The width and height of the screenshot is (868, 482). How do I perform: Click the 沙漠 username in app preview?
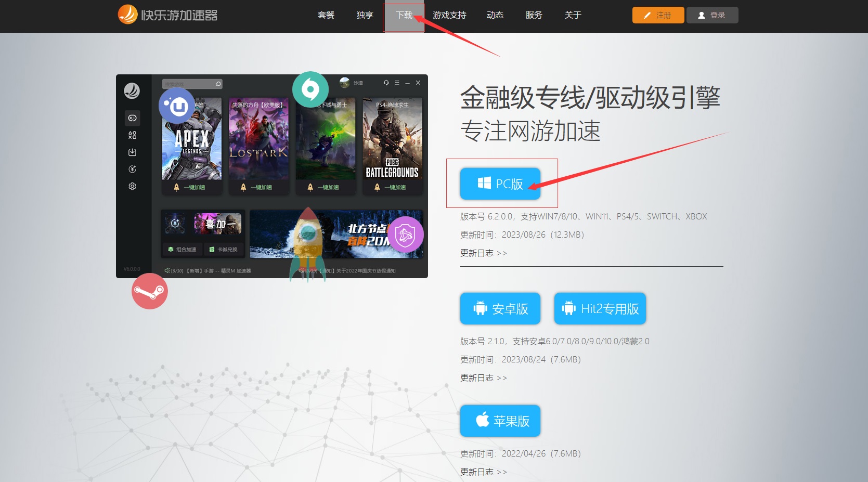[358, 83]
